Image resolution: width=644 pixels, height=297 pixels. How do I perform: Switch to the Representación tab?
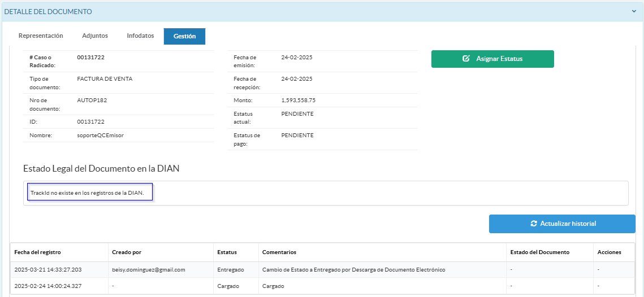coord(41,36)
